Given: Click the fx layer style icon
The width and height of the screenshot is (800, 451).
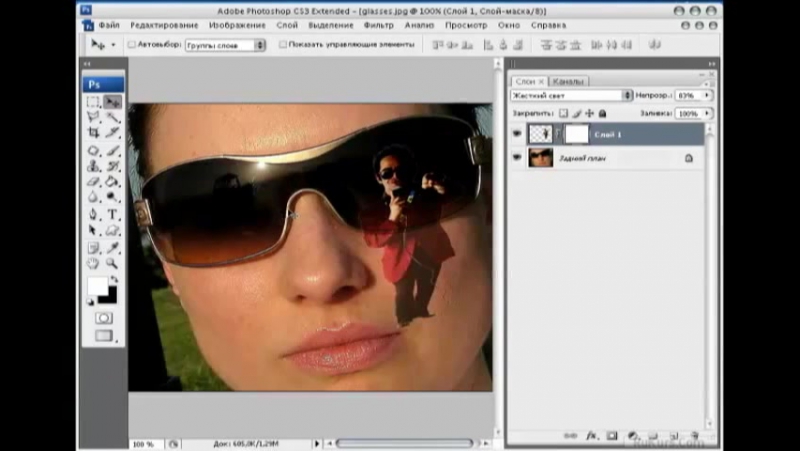Looking at the screenshot, I should (x=591, y=436).
